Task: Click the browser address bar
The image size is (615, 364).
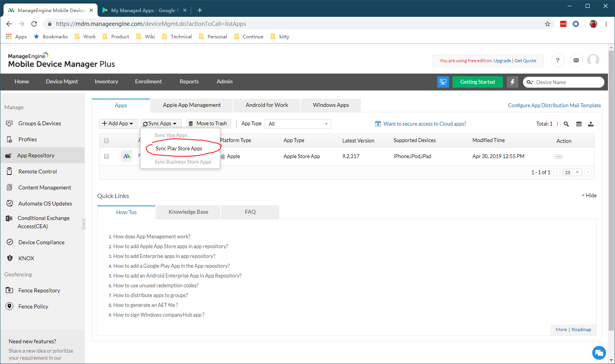Action: [298, 24]
